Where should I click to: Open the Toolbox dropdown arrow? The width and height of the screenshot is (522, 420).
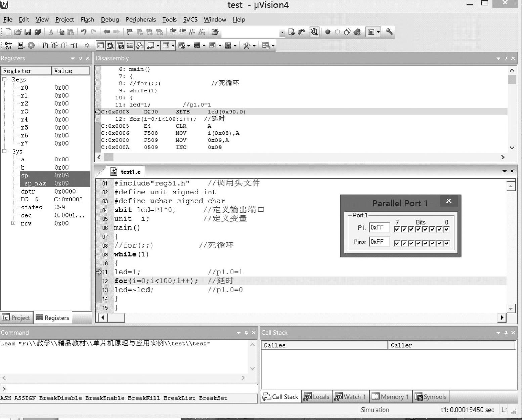[x=254, y=46]
